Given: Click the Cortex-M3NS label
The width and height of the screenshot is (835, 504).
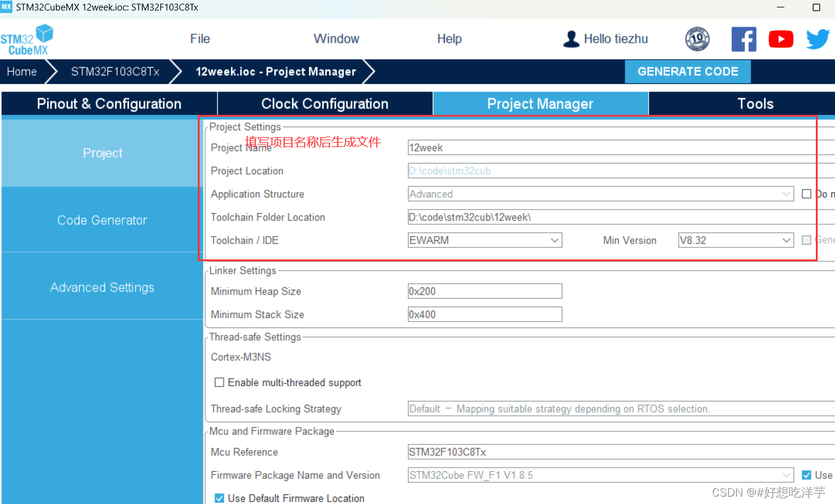Looking at the screenshot, I should pos(241,357).
